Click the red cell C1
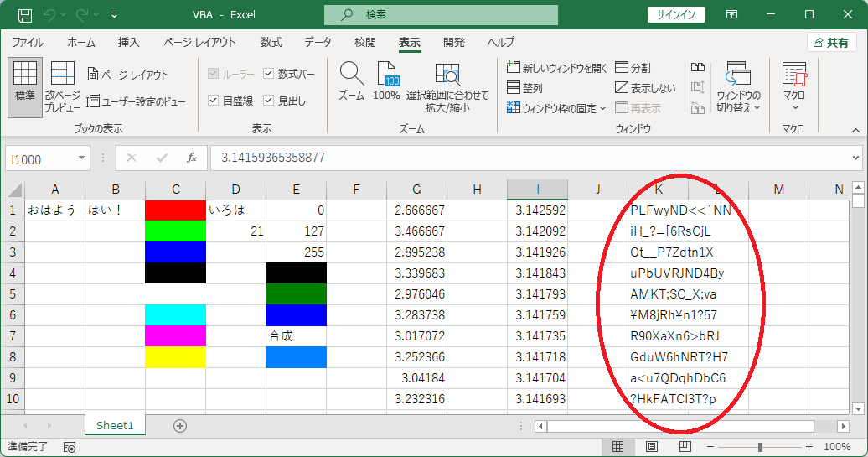The width and height of the screenshot is (868, 457). [x=175, y=210]
